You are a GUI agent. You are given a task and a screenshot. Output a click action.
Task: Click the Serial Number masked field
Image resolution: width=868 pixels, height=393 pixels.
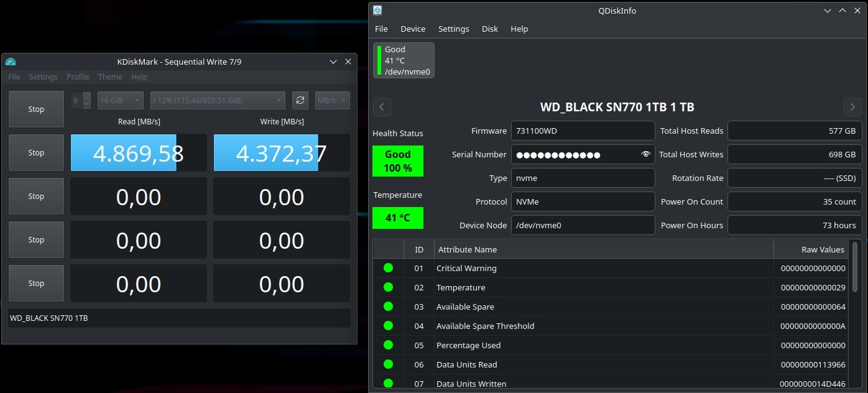tap(583, 154)
